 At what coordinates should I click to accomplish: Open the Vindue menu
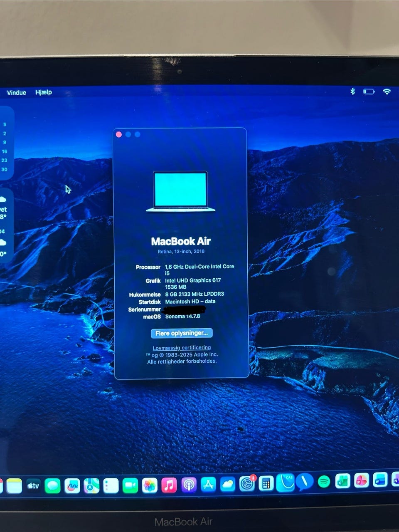17,92
